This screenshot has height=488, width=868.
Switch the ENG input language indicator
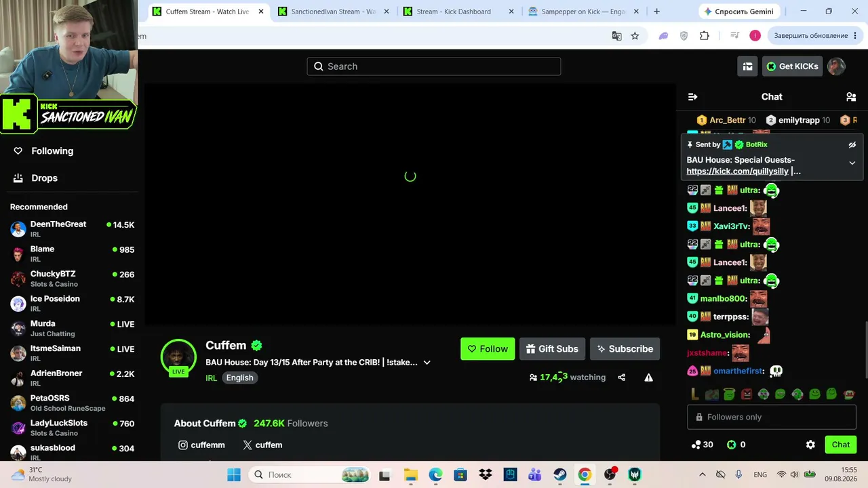pyautogui.click(x=760, y=474)
